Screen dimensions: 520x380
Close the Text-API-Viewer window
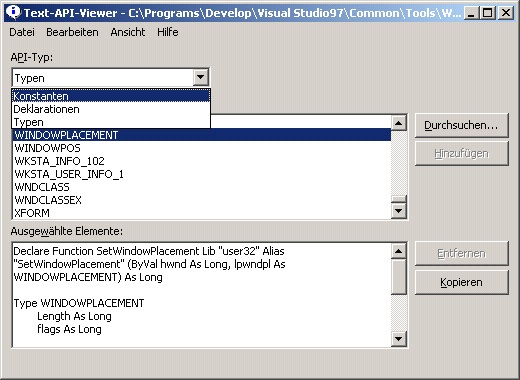pyautogui.click(x=506, y=13)
